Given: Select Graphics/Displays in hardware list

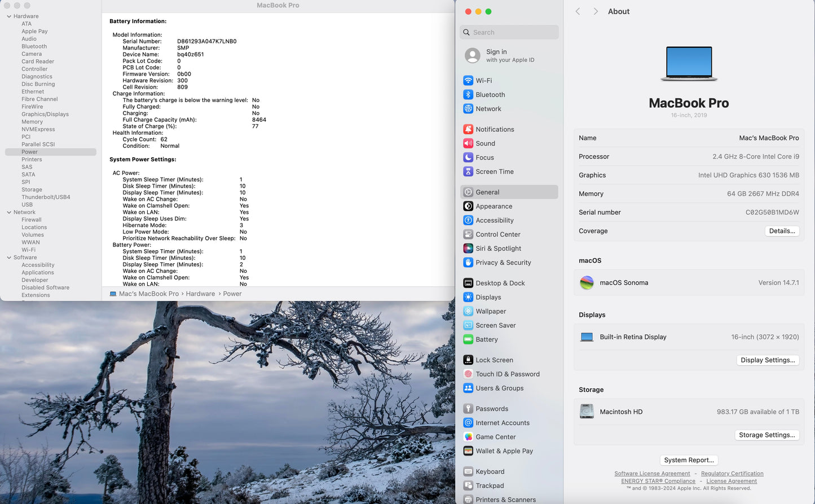Looking at the screenshot, I should 45,114.
